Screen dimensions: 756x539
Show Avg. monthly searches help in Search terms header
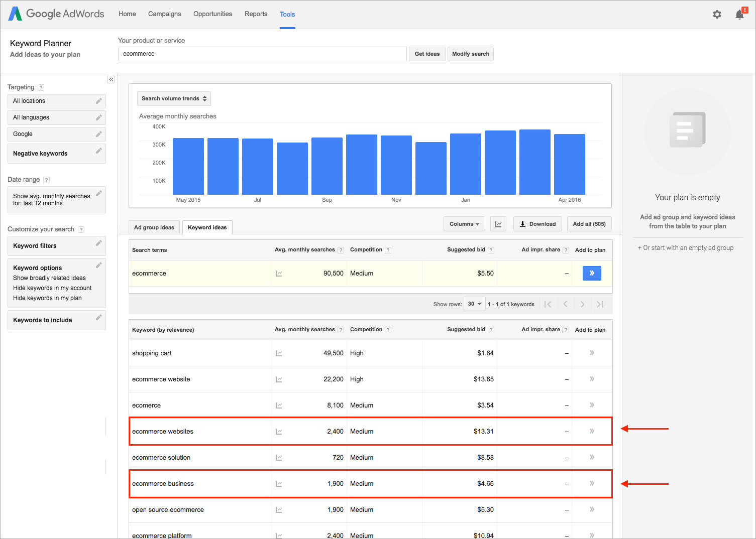pyautogui.click(x=341, y=250)
